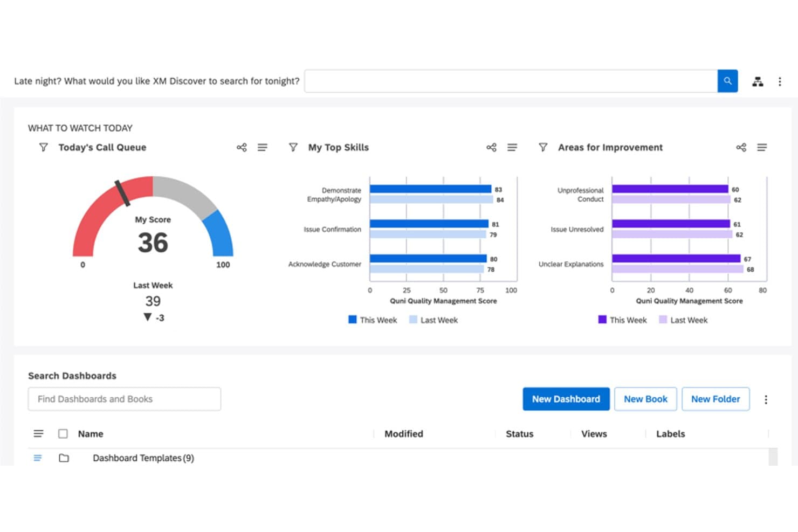
Task: Click the Unprofessional Conduct label
Action: click(x=581, y=195)
